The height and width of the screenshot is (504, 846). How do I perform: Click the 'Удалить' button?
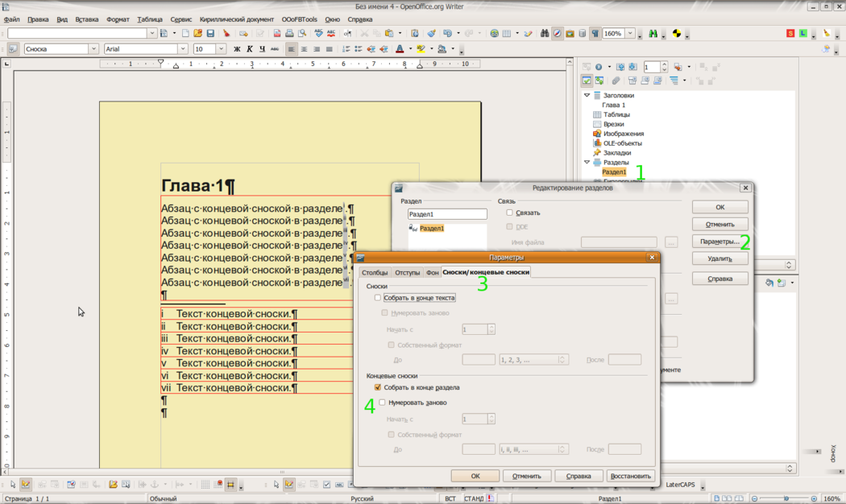720,258
